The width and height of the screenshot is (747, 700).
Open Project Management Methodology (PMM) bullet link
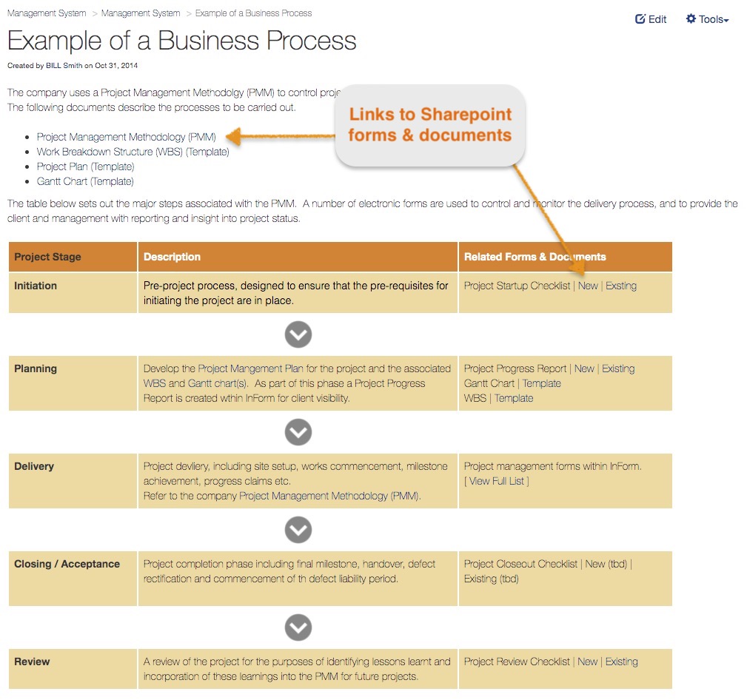pos(127,137)
